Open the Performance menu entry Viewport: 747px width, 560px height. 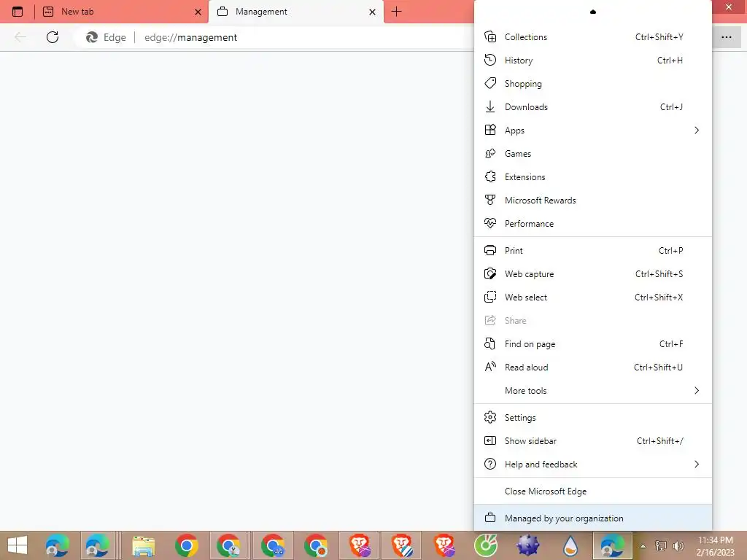(592, 223)
